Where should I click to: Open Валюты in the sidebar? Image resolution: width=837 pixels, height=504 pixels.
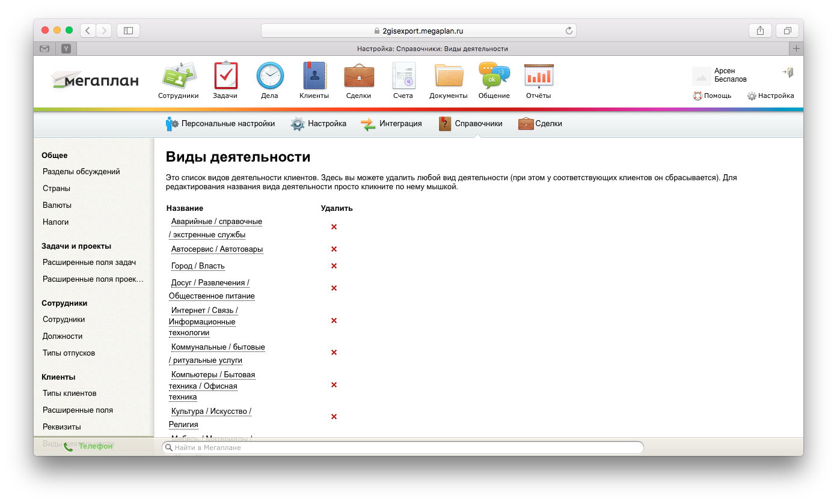point(57,205)
